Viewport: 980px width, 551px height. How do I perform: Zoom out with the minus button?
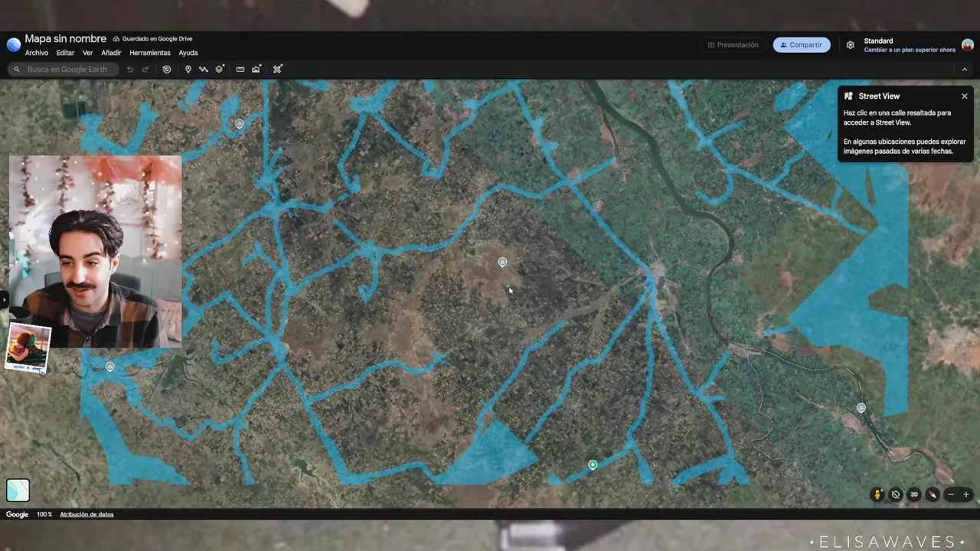(951, 494)
